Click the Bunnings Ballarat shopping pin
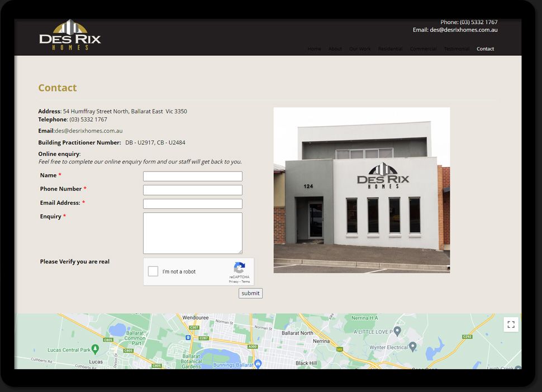 (258, 364)
